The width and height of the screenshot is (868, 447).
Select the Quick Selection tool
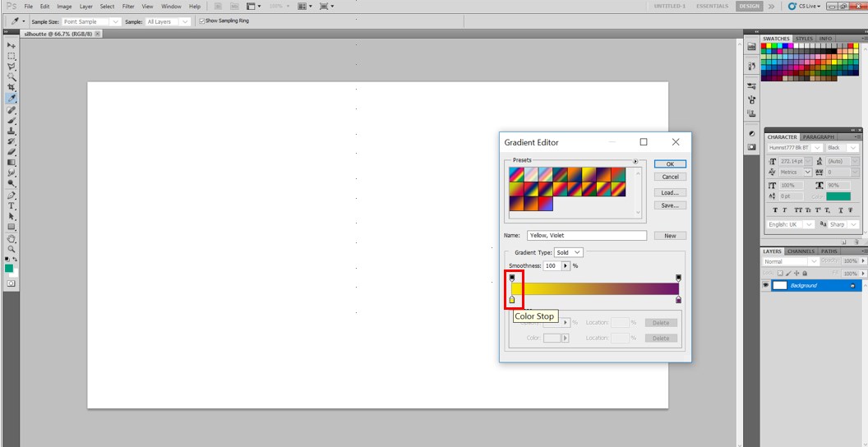tap(11, 77)
